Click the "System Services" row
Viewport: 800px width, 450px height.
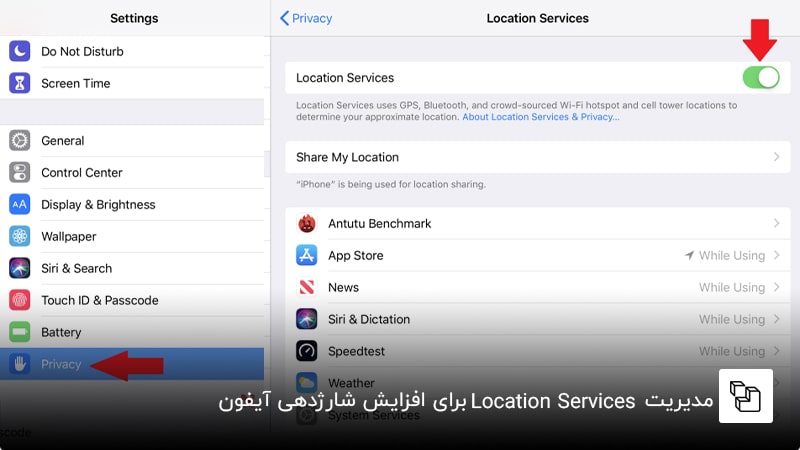tap(537, 415)
